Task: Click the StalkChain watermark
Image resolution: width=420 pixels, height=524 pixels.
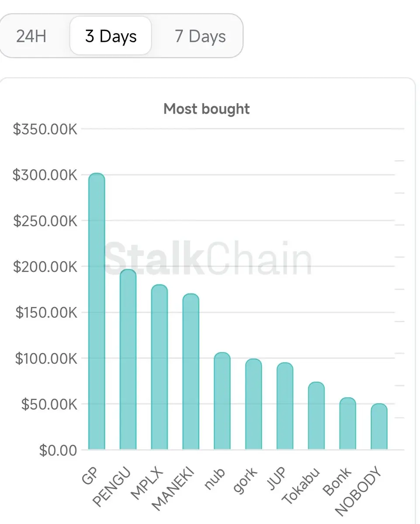Action: tap(208, 259)
